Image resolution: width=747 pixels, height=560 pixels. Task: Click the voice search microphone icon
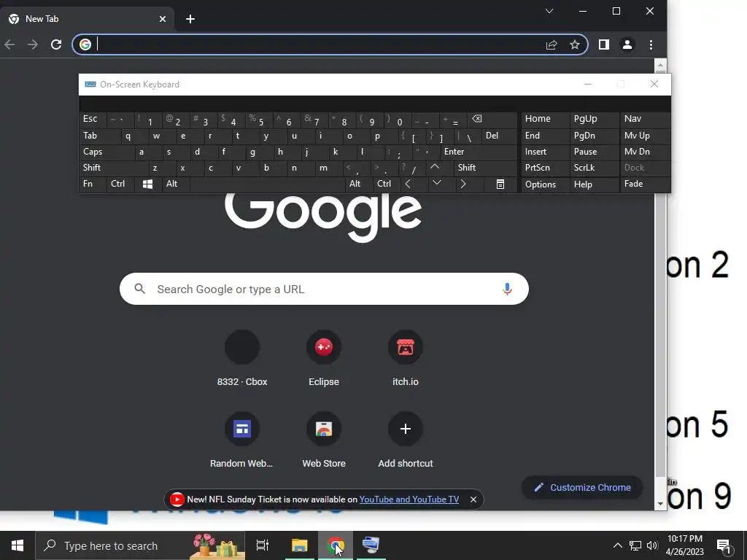click(x=507, y=289)
